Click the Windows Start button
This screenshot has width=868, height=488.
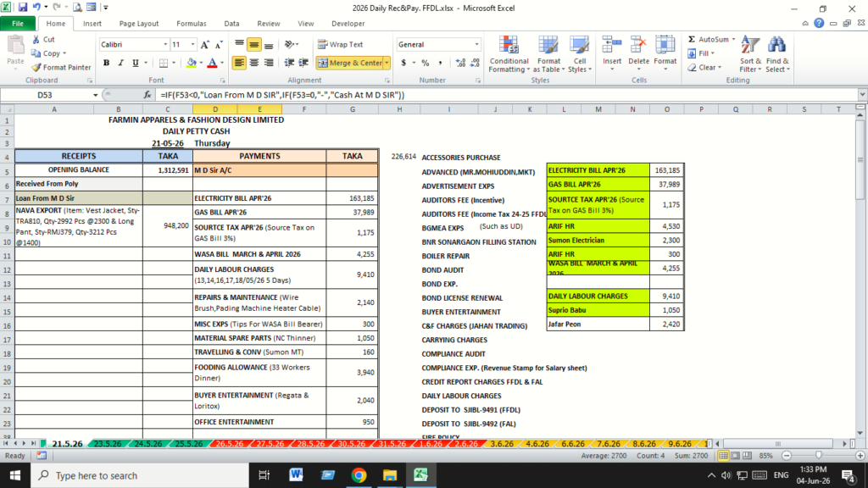pos(15,475)
